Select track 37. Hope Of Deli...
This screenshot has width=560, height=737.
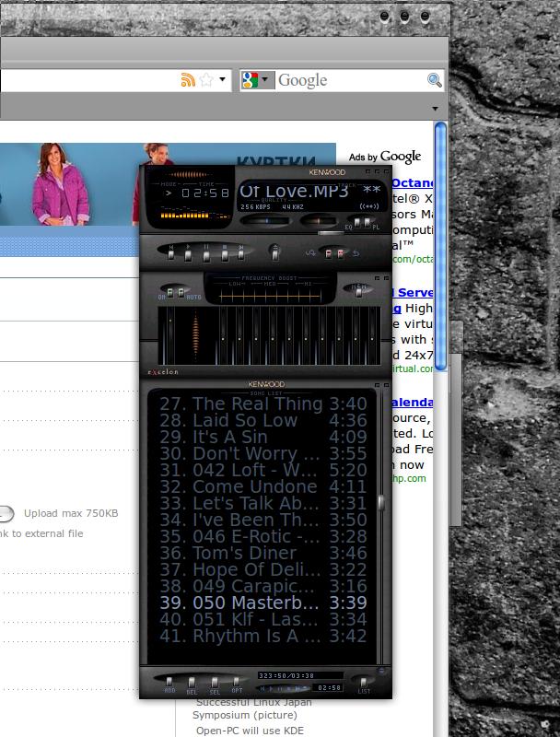[263, 569]
